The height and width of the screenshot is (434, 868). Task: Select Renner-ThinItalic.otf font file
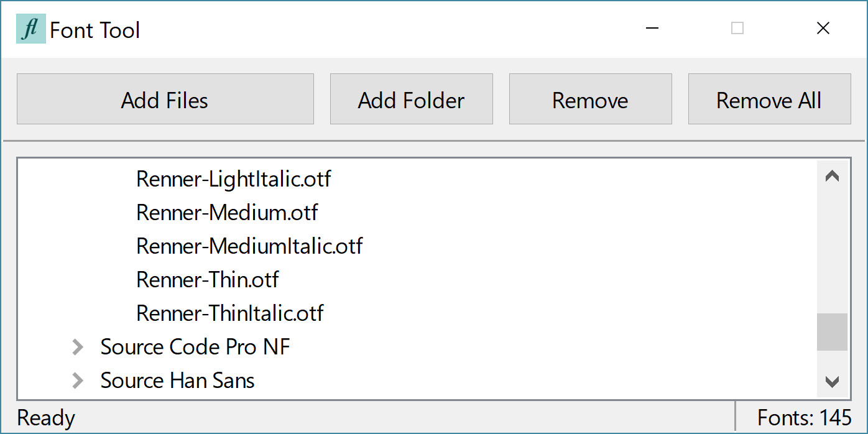pos(230,313)
